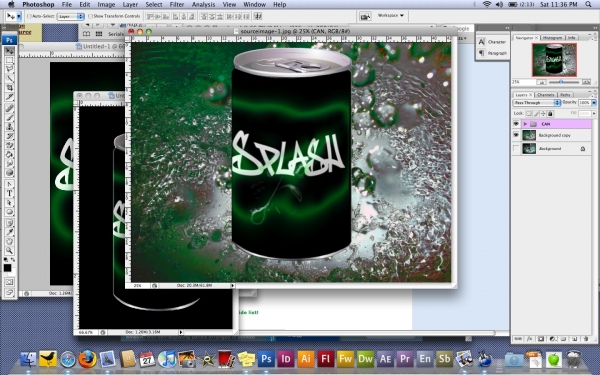Viewport: 600px width, 375px height.
Task: Click the foreground color swatch
Action: pyautogui.click(x=7, y=267)
